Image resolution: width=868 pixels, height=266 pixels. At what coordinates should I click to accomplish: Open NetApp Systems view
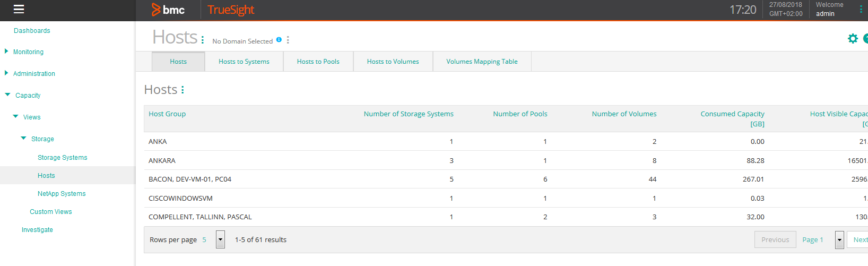pyautogui.click(x=62, y=194)
